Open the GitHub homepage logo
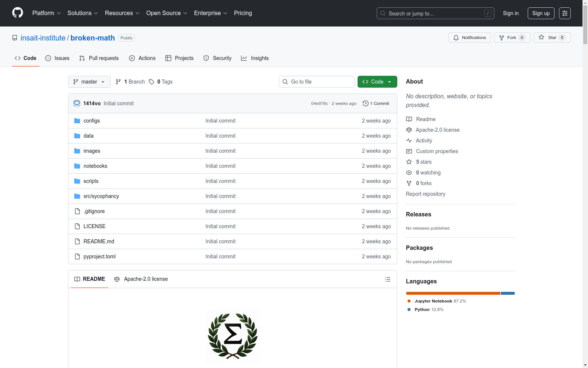588x368 pixels. point(18,13)
